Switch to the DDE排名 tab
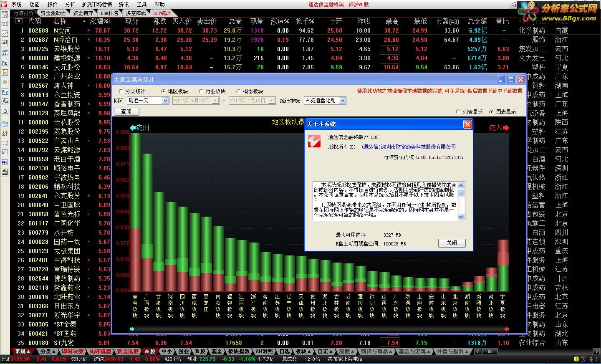601x364 pixels. (109, 13)
